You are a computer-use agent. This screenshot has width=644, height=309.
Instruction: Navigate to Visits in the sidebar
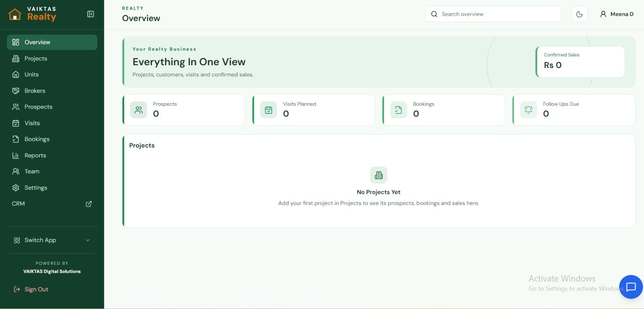(x=52, y=123)
